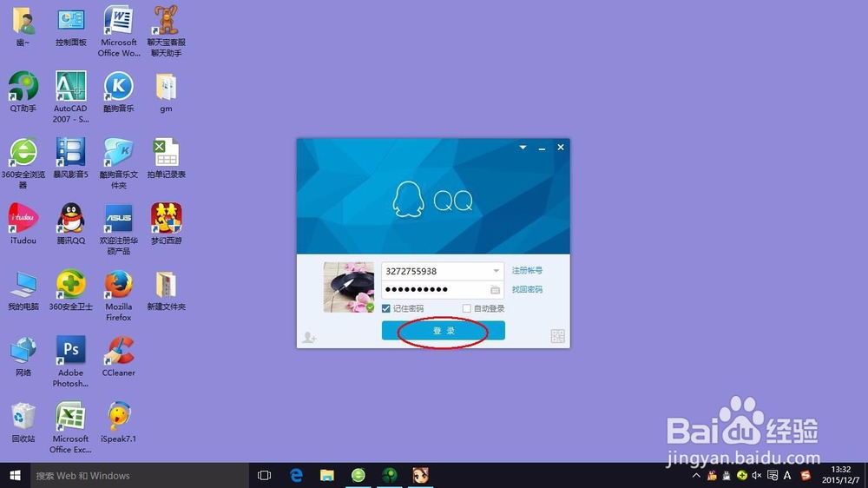
Task: Select the 梦幻西游 game icon
Action: pyautogui.click(x=166, y=224)
